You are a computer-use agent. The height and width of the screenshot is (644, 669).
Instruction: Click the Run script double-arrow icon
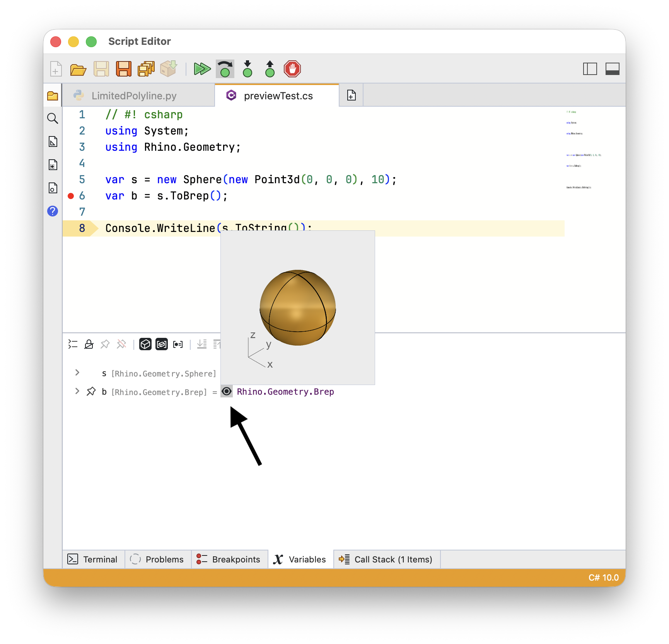tap(202, 69)
